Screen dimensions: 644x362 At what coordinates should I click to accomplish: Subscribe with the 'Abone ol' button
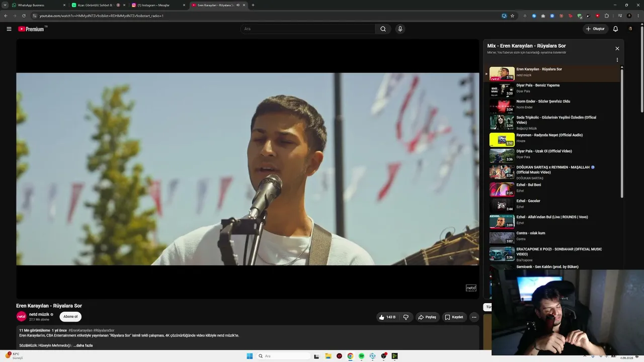(70, 317)
